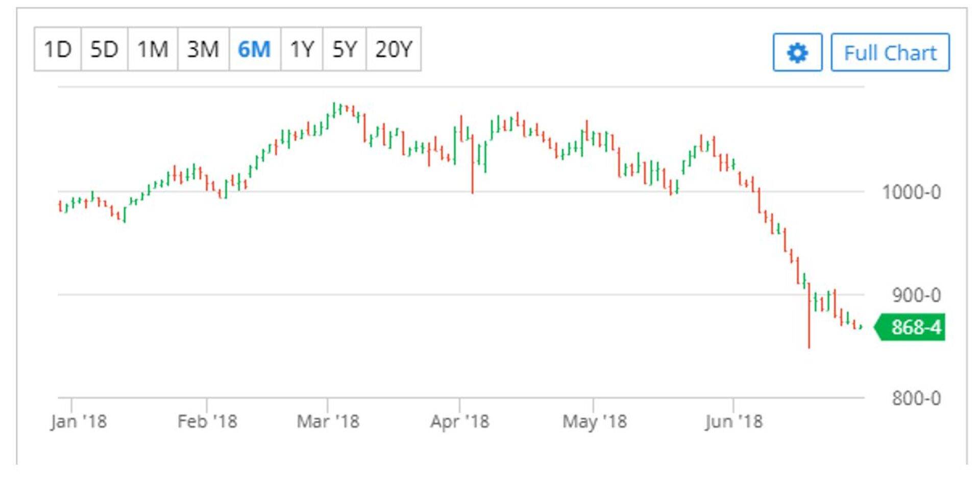Click the Full Chart button
980x481 pixels.
click(x=890, y=53)
